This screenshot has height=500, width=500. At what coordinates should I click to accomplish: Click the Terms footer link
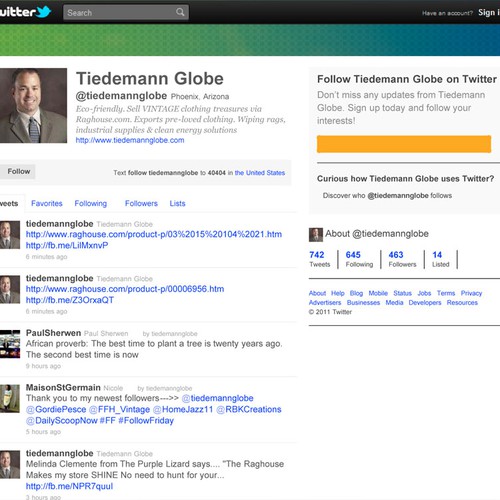click(446, 293)
